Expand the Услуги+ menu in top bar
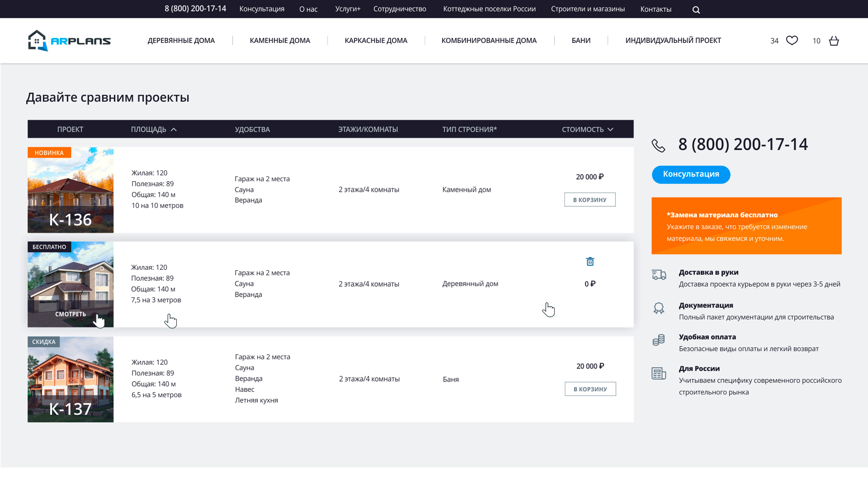The image size is (868, 488). [x=347, y=9]
